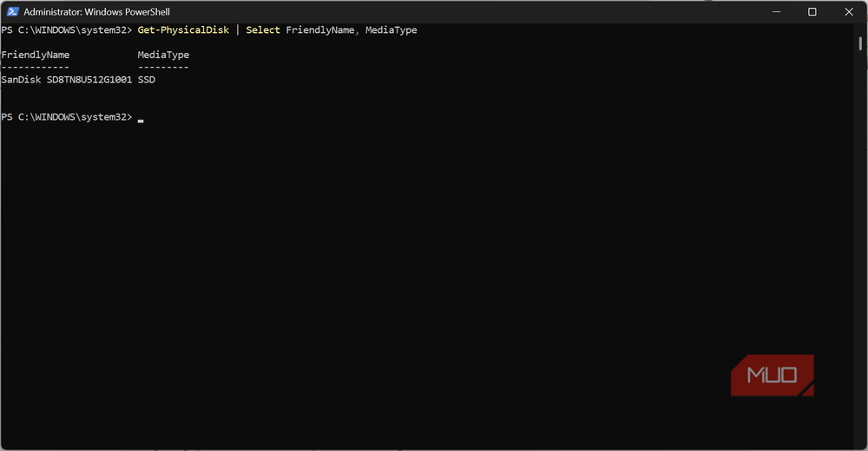868x451 pixels.
Task: Minimize the PowerShell window
Action: pos(777,11)
